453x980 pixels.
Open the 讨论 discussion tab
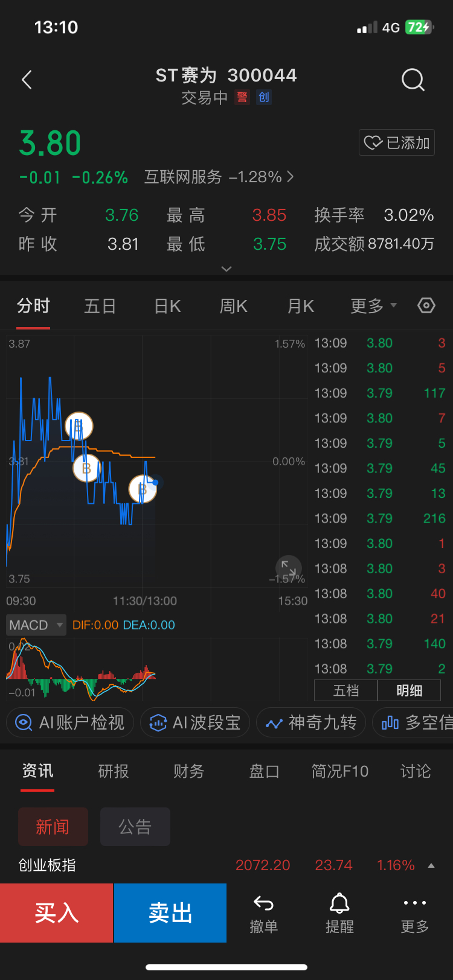pos(416,771)
